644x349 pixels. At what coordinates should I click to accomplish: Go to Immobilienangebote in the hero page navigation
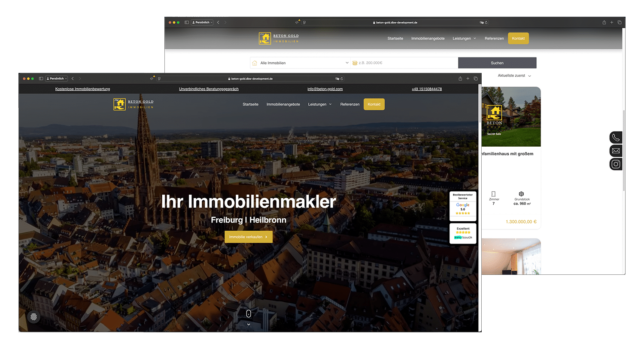283,104
